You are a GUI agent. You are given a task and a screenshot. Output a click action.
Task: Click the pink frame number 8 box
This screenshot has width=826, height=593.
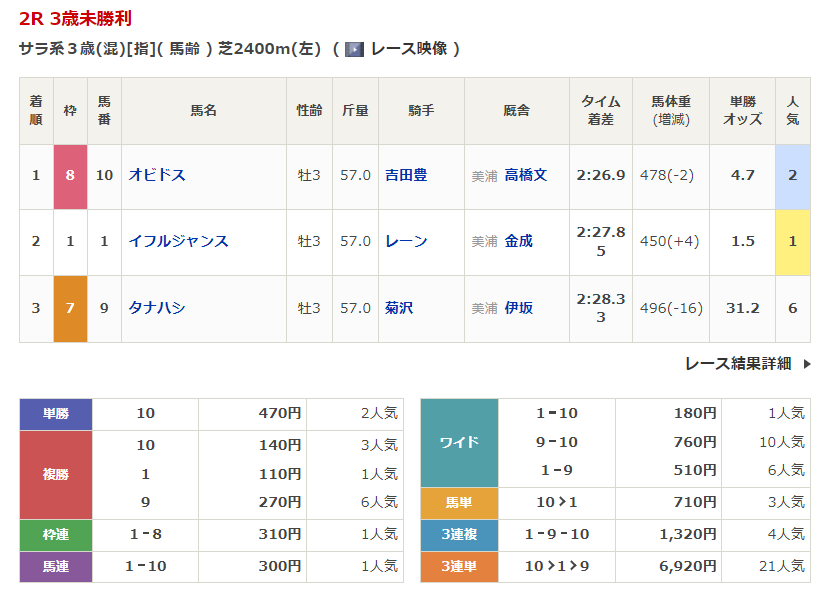point(70,175)
